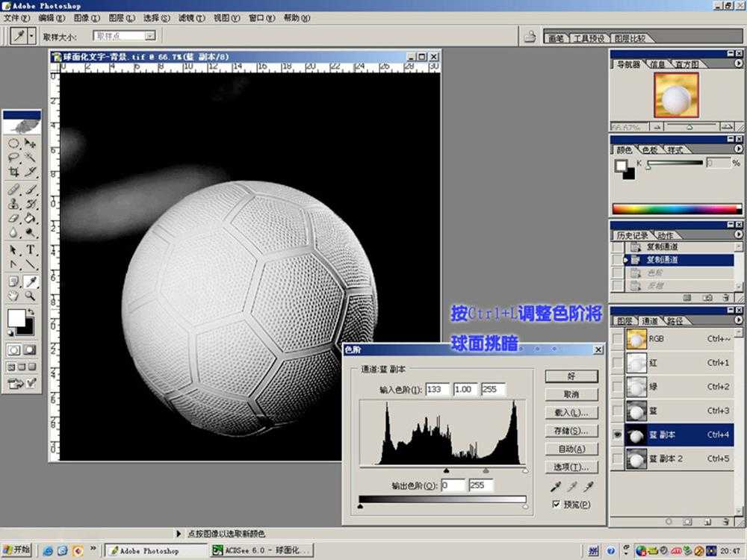Click the white point eyedropper in Levels

589,487
